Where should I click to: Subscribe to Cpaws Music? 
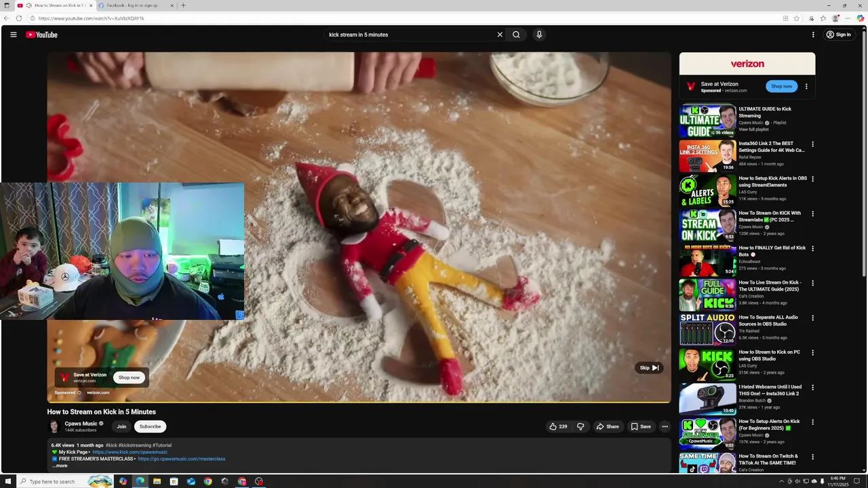151,426
